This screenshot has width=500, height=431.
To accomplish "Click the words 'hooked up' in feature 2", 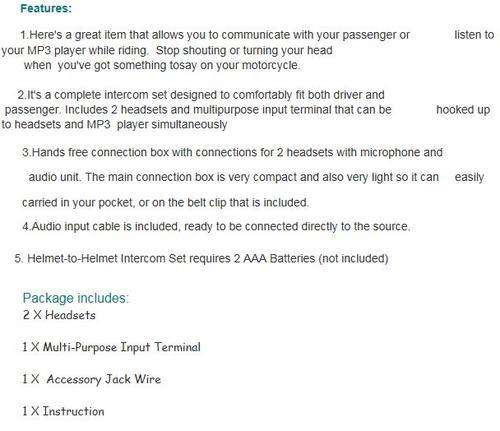I will click(463, 110).
